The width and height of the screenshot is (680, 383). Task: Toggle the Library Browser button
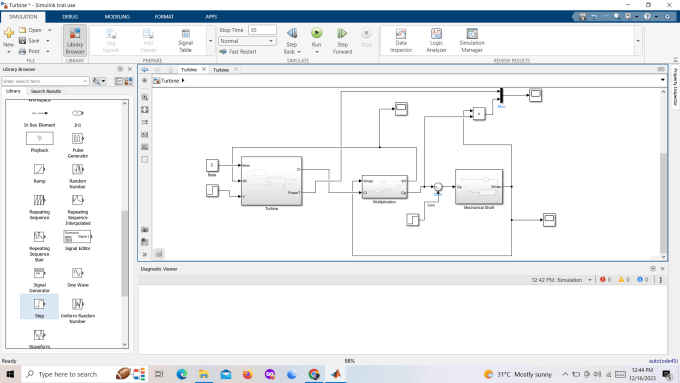(75, 40)
